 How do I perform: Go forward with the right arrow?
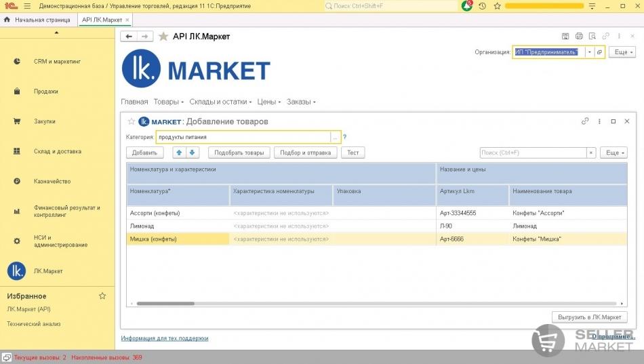pos(145,37)
